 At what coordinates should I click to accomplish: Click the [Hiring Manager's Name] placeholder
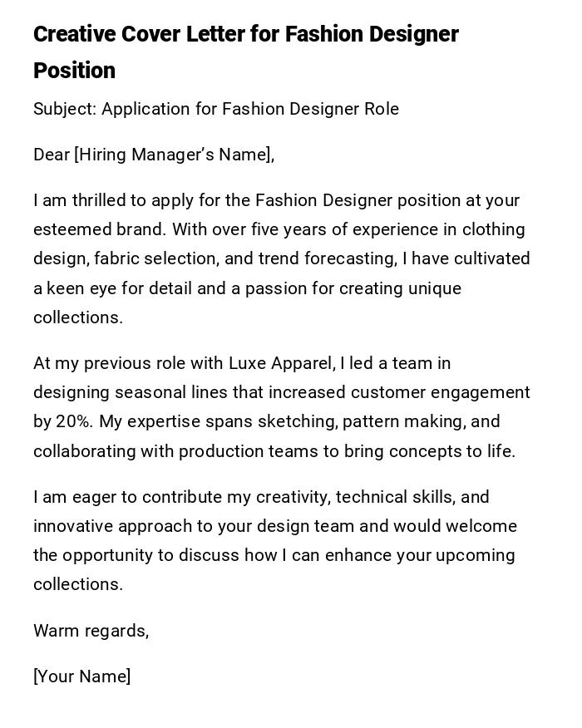[x=173, y=155]
